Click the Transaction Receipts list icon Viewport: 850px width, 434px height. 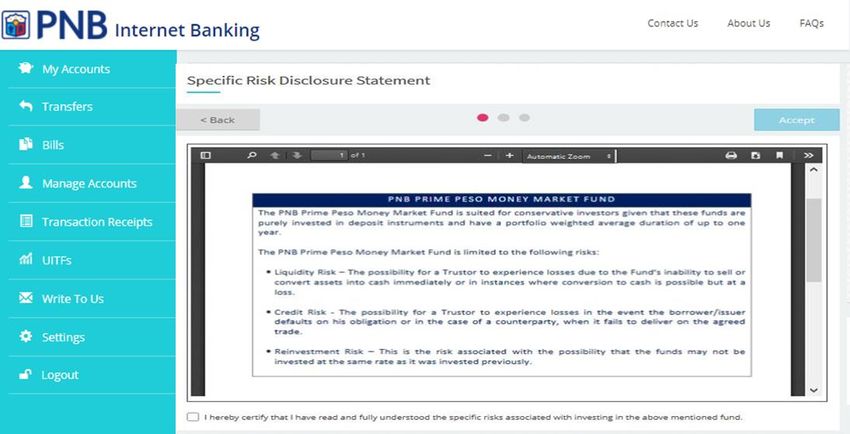[25, 222]
